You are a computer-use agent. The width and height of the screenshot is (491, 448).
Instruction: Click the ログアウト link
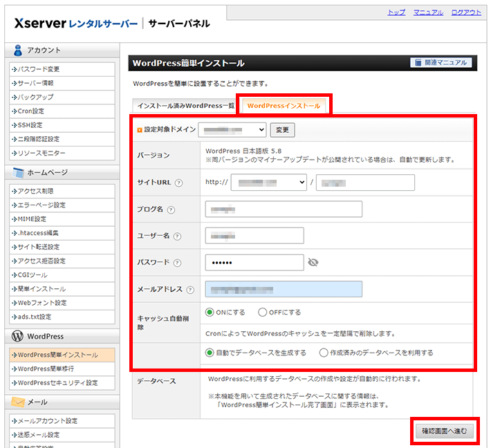(466, 12)
